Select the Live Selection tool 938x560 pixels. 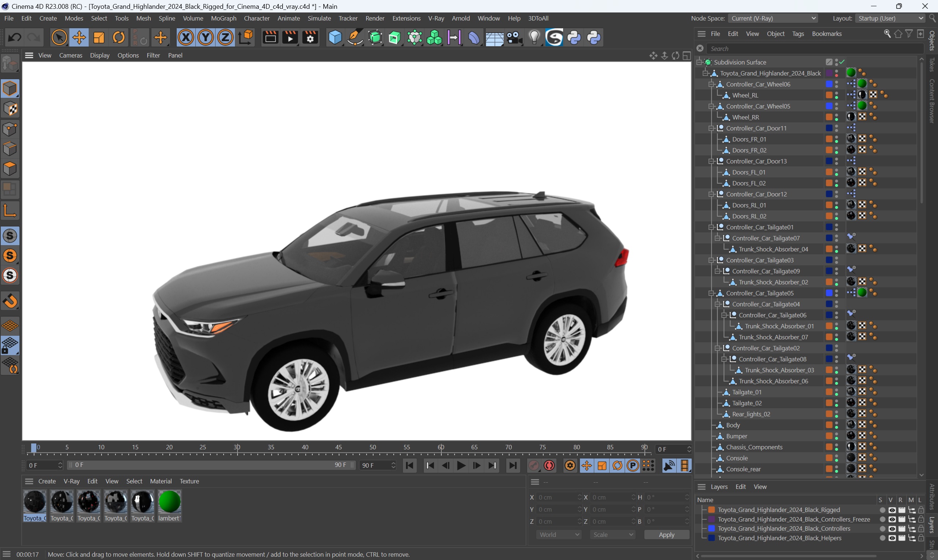coord(59,37)
